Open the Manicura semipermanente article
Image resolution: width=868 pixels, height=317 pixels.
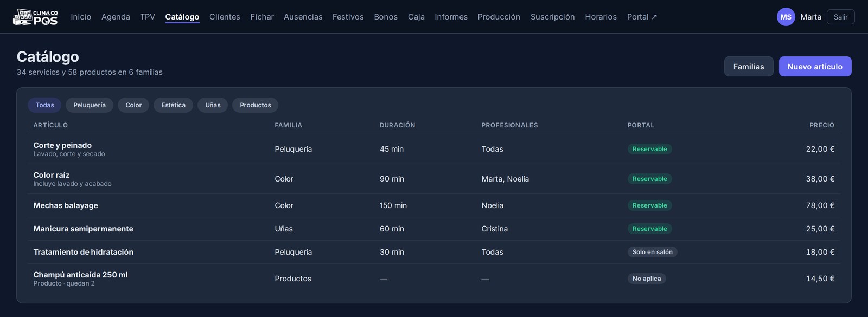point(83,229)
